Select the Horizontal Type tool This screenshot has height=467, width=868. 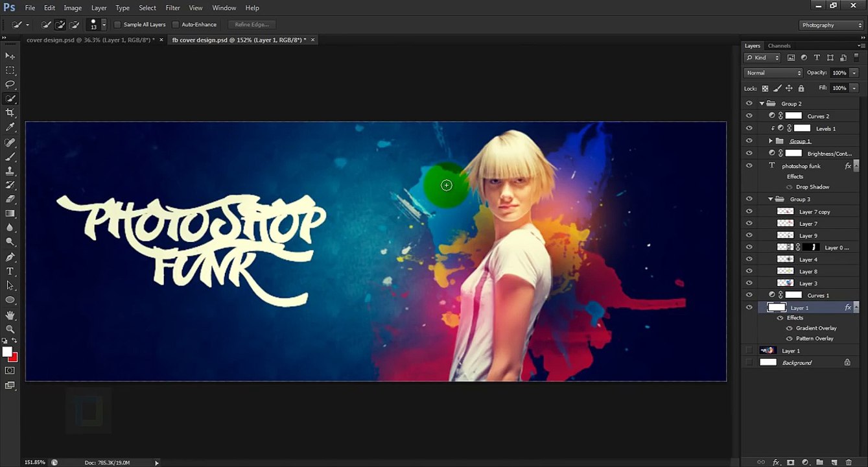click(10, 272)
